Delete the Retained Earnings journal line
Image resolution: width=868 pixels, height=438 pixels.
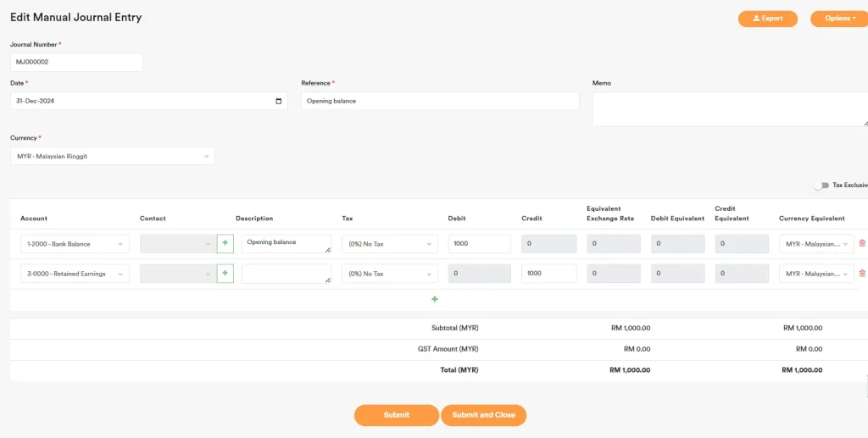point(862,273)
